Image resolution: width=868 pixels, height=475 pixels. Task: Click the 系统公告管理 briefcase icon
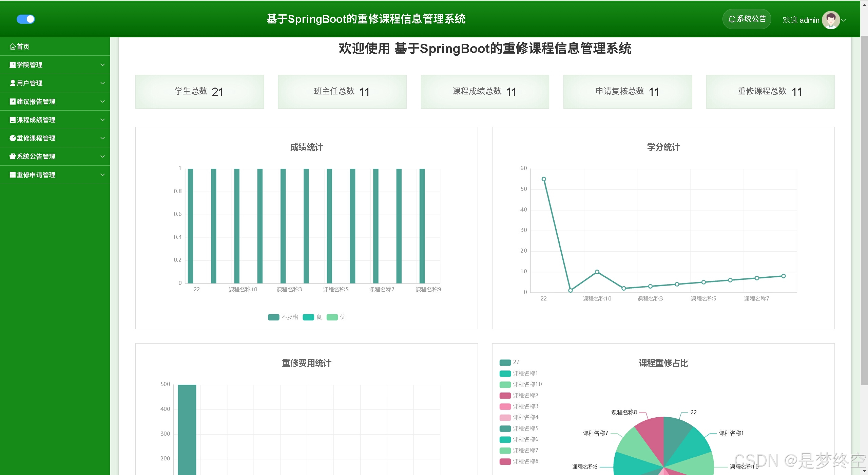pyautogui.click(x=13, y=157)
